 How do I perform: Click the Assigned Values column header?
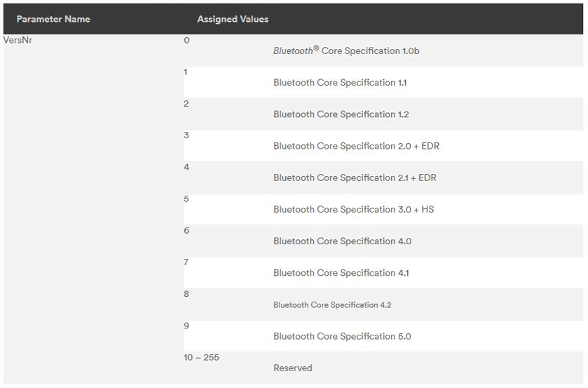pos(233,19)
